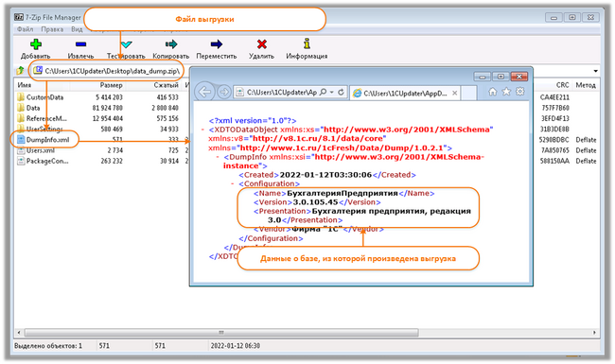Open the Вид menu
The height and width of the screenshot is (364, 615).
click(77, 29)
